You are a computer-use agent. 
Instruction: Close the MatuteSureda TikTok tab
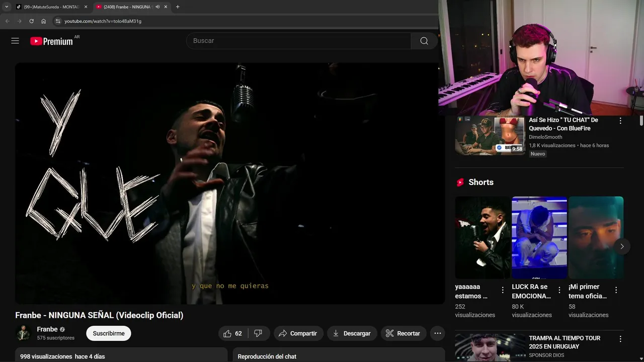coord(86,7)
